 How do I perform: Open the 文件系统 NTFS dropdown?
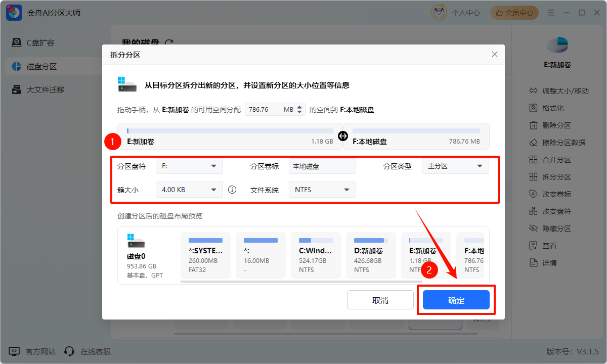322,190
